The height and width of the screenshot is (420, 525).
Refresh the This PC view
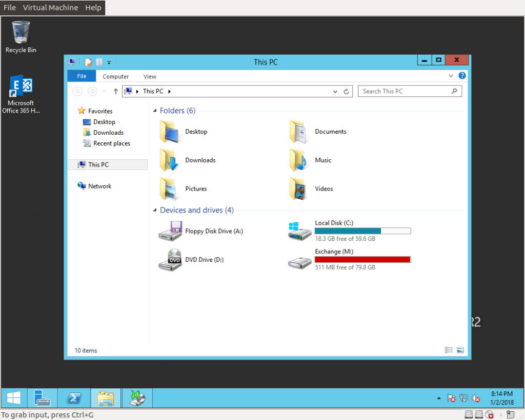346,92
